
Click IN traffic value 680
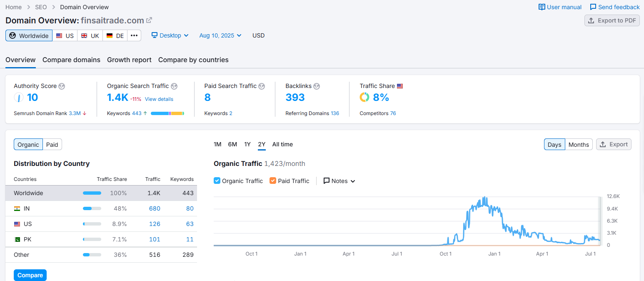tap(155, 208)
